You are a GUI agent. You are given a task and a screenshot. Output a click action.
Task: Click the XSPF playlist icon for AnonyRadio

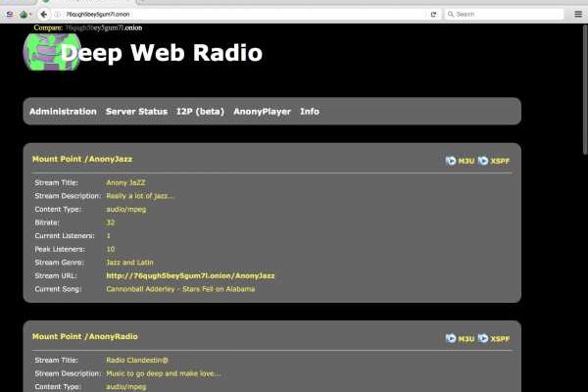(x=483, y=339)
